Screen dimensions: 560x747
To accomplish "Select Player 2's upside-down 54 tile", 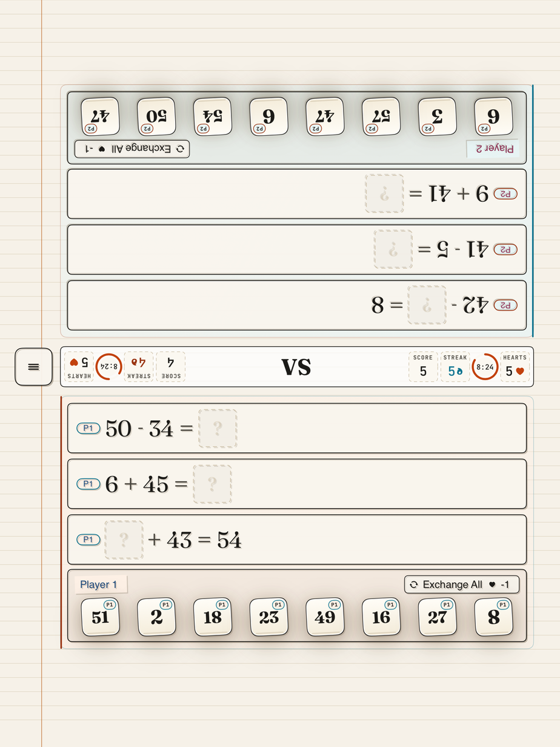I will pyautogui.click(x=213, y=116).
